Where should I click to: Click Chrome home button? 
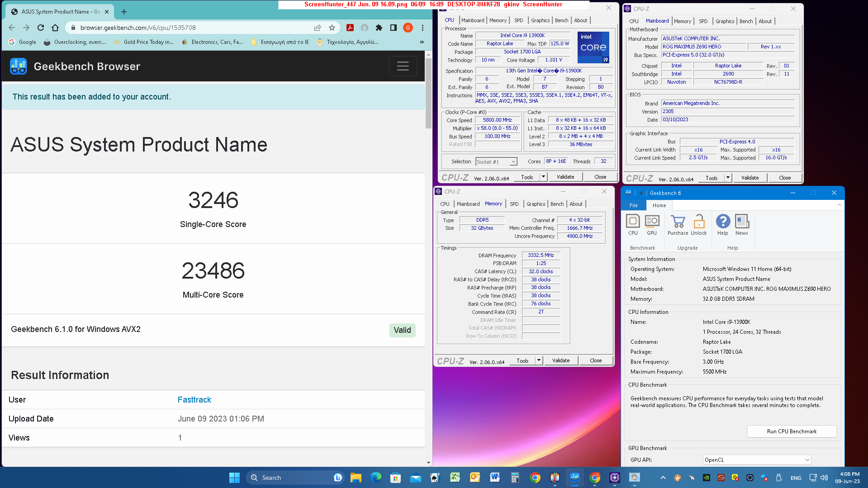click(55, 28)
